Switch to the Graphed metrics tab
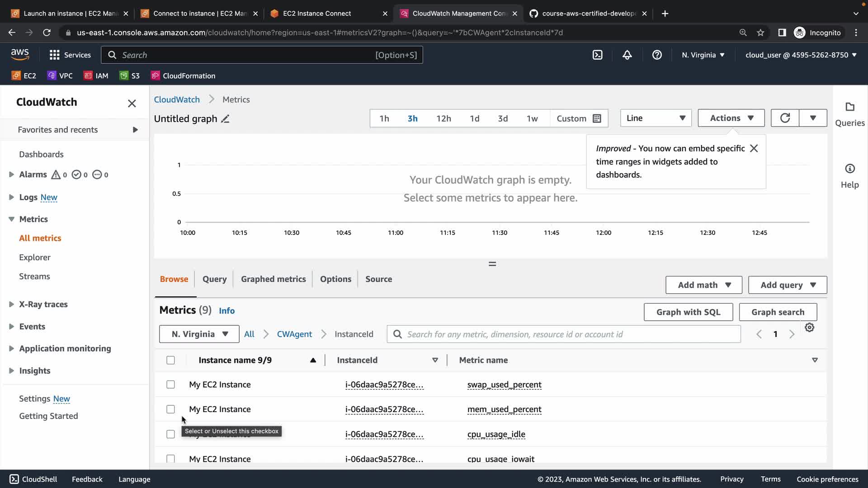Screen dimensions: 868x488 [273, 279]
